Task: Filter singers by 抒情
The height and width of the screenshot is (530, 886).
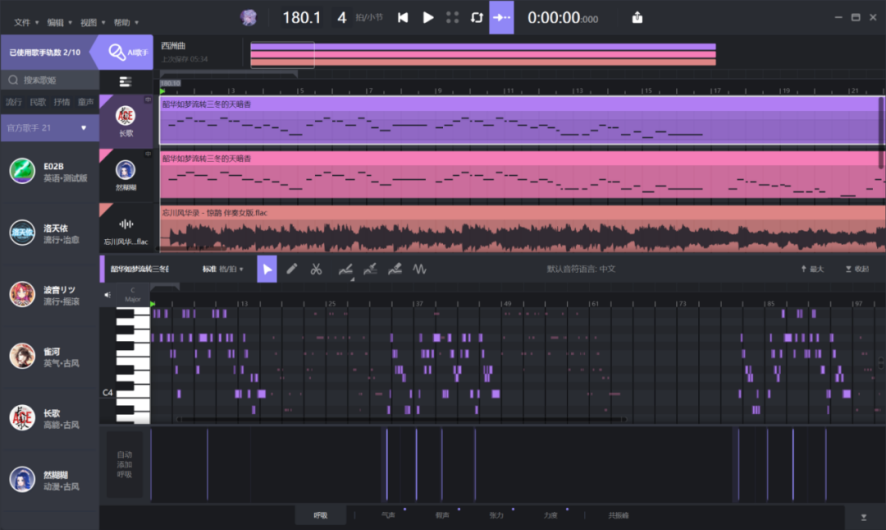Action: click(x=62, y=102)
